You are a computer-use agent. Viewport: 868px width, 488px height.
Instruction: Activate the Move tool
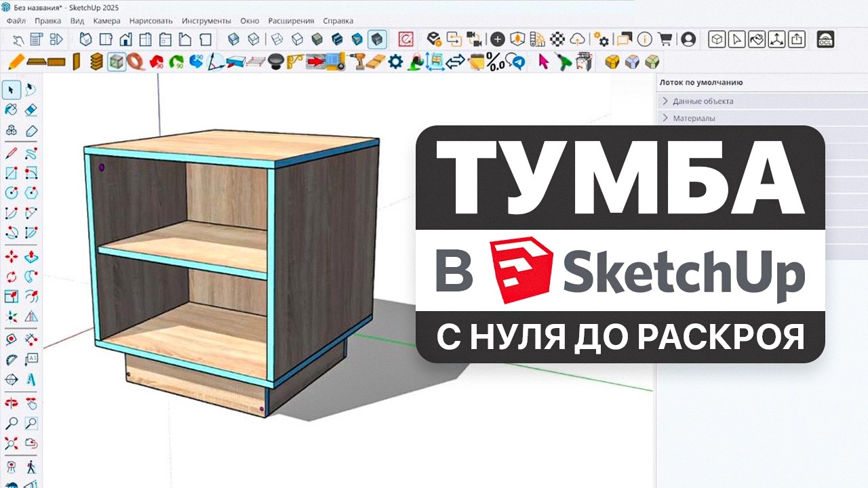(12, 257)
